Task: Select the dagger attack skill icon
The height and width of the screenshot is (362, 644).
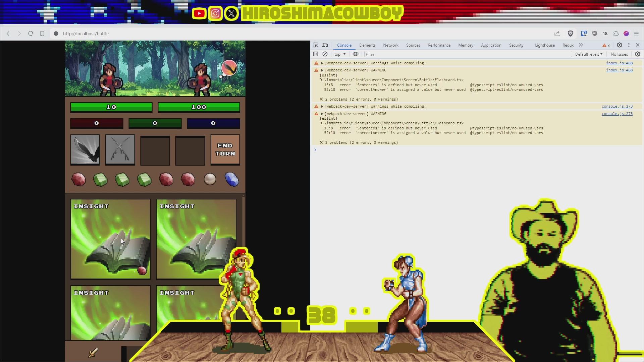Action: pos(85,150)
